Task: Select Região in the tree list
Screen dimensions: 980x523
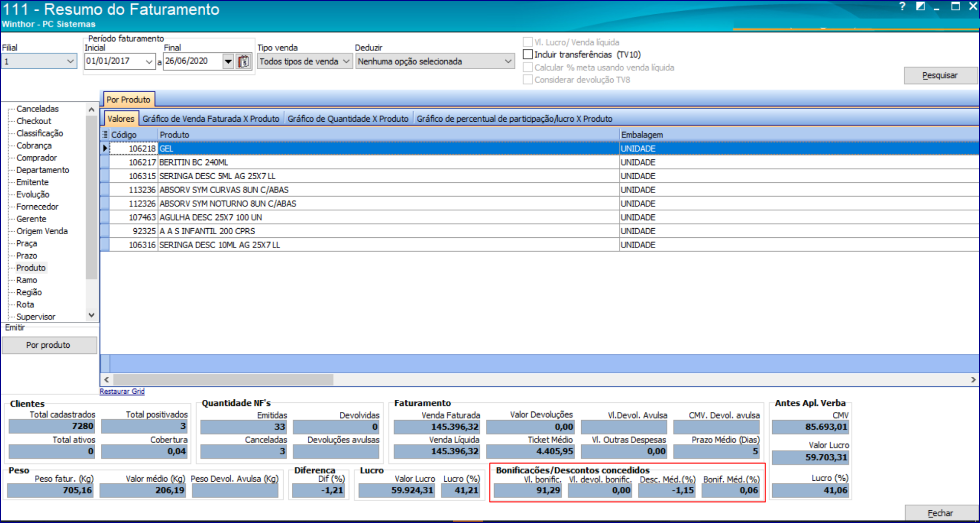Action: [29, 292]
